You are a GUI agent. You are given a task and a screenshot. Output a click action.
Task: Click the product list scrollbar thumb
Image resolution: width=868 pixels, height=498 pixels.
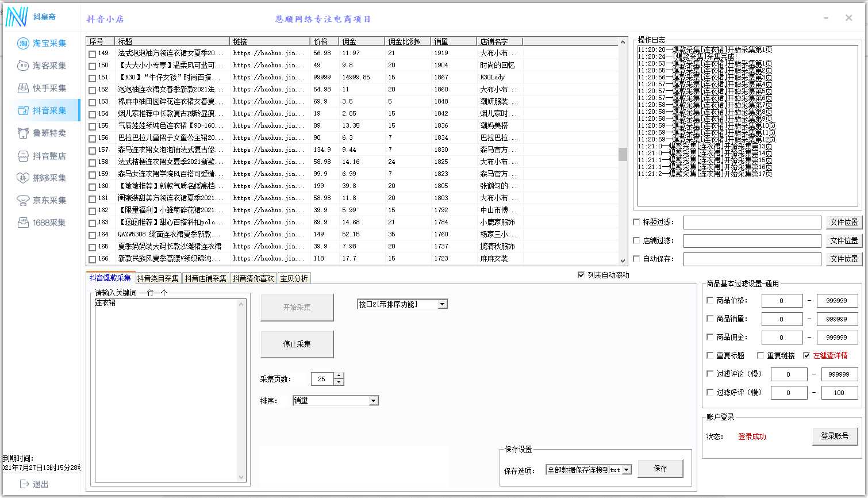click(x=623, y=154)
